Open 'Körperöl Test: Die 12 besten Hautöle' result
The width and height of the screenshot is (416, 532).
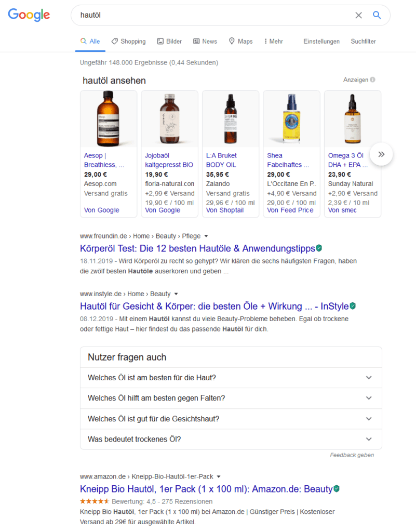197,248
